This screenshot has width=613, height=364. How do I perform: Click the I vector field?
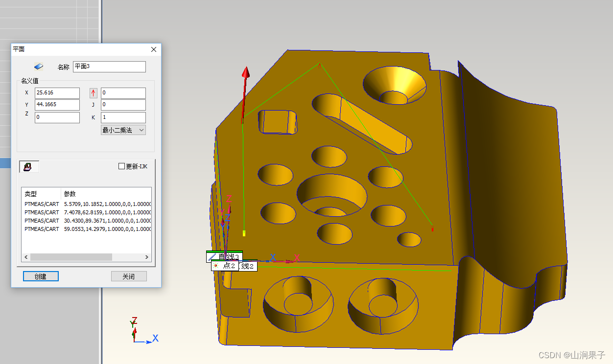click(x=123, y=93)
